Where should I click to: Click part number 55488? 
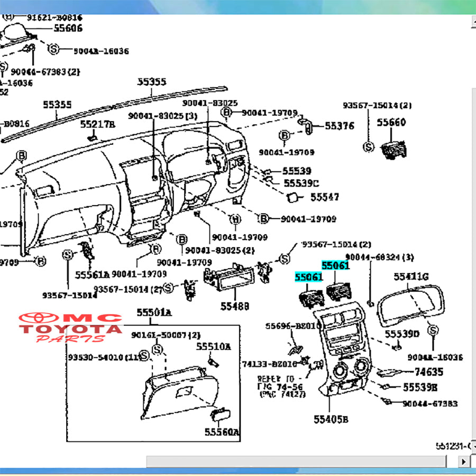pos(235,306)
